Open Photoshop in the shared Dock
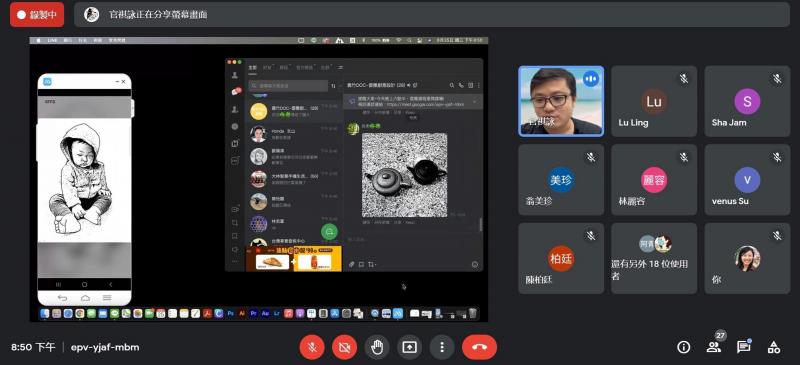 pos(231,313)
